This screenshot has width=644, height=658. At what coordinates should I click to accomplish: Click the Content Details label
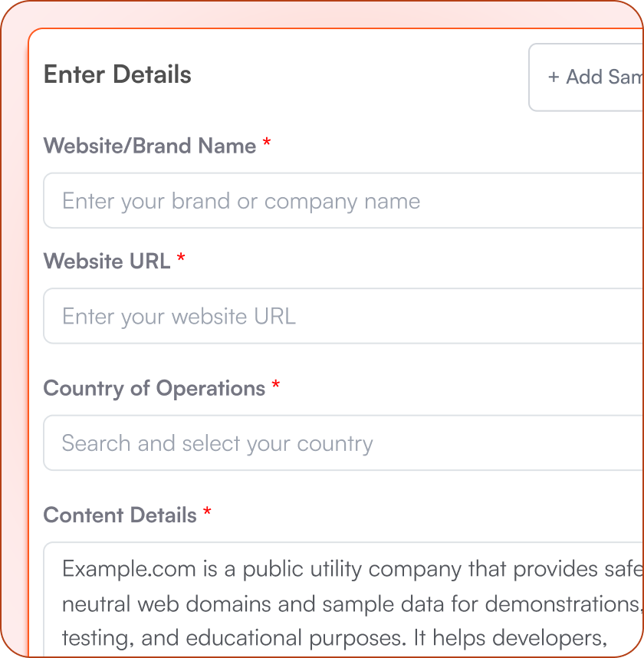tap(120, 515)
